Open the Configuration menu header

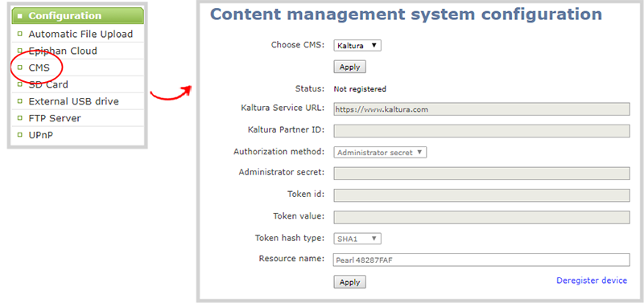[78, 16]
